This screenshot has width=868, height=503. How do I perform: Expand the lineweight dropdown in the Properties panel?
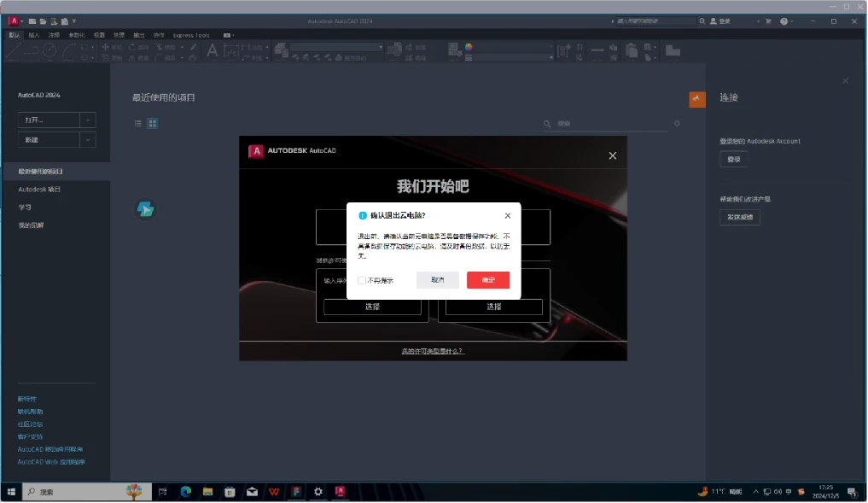(x=551, y=57)
